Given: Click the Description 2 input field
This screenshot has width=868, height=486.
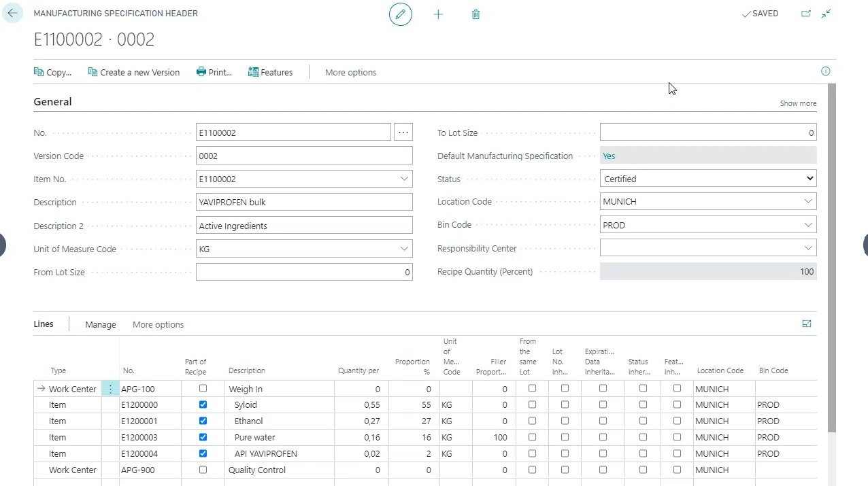Looking at the screenshot, I should pyautogui.click(x=303, y=226).
